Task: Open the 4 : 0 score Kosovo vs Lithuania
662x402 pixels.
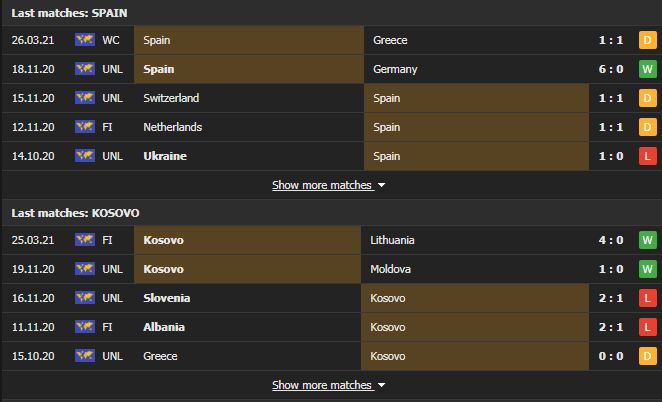Action: (x=611, y=240)
